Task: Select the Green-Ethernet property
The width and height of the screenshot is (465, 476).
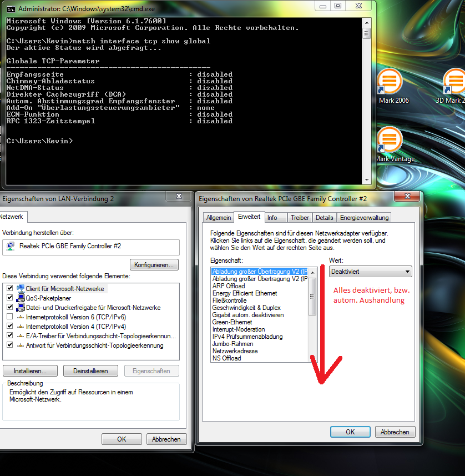Action: (232, 322)
